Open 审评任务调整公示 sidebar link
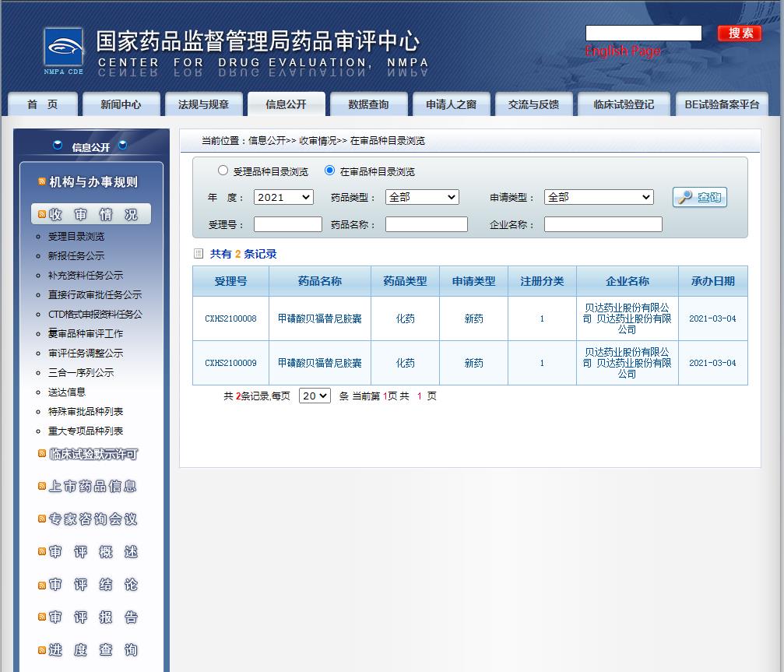Screen dimensions: 784x672 click(x=86, y=353)
